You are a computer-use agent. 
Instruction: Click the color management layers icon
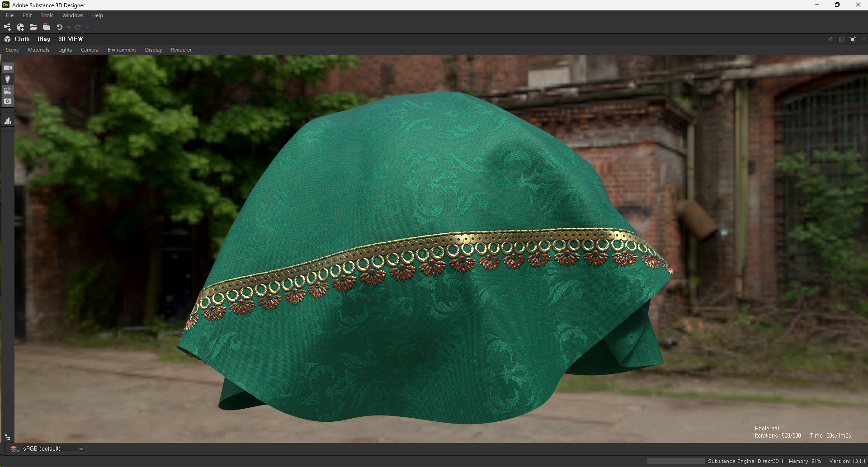14,449
